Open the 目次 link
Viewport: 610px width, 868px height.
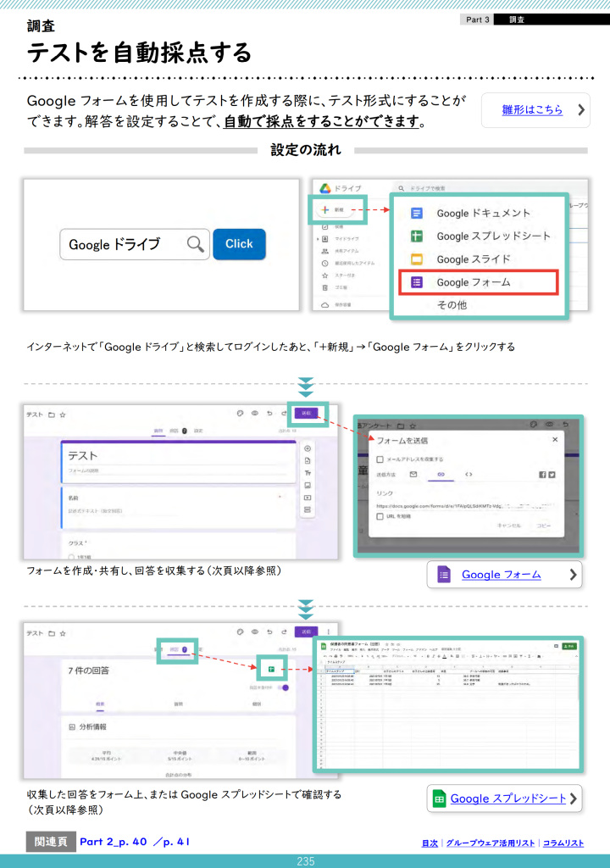[430, 843]
